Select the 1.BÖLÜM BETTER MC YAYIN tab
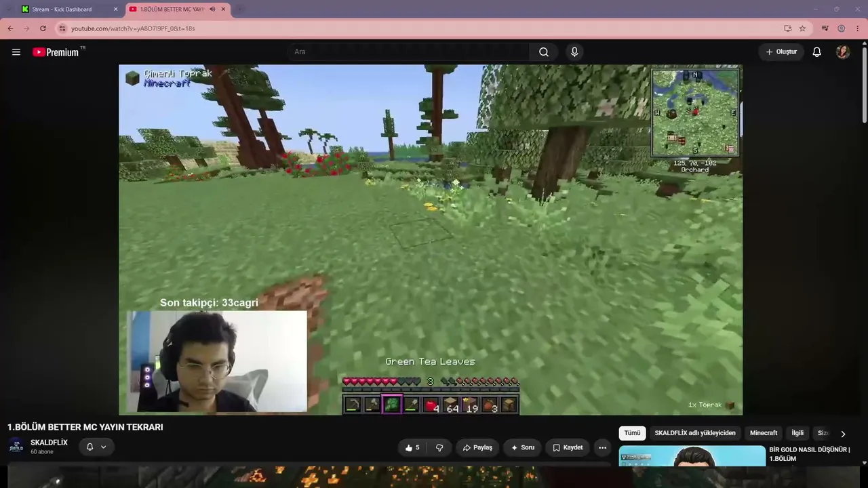Image resolution: width=868 pixels, height=488 pixels. (x=178, y=9)
